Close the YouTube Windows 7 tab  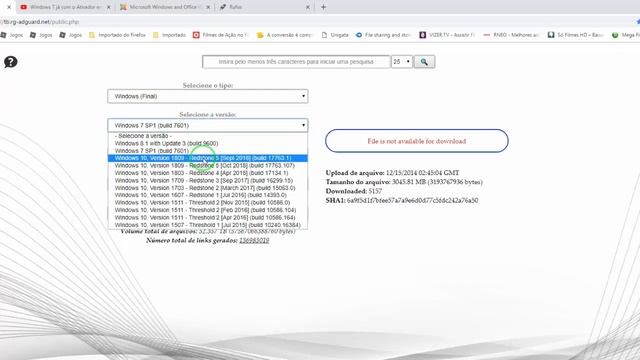(x=109, y=7)
